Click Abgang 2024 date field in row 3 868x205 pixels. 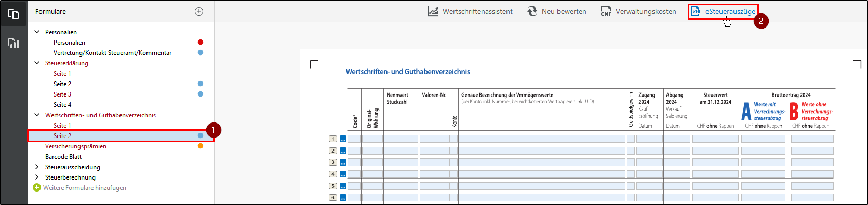click(677, 162)
